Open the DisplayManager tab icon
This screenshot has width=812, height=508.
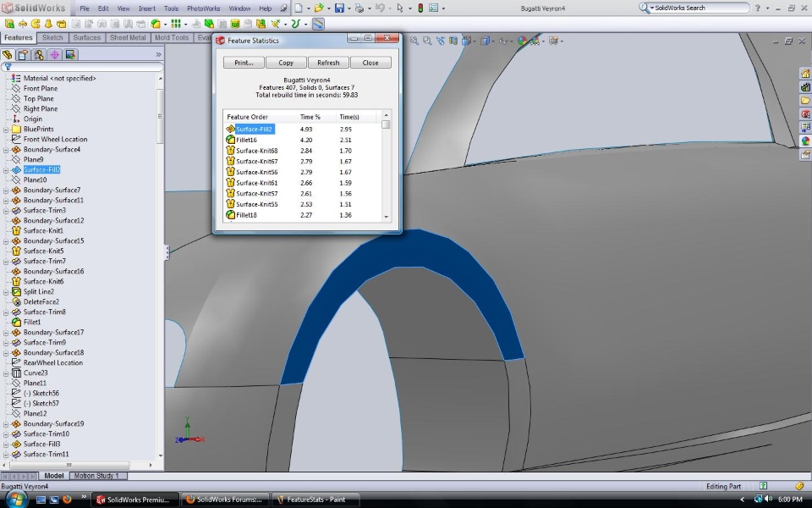(x=71, y=54)
